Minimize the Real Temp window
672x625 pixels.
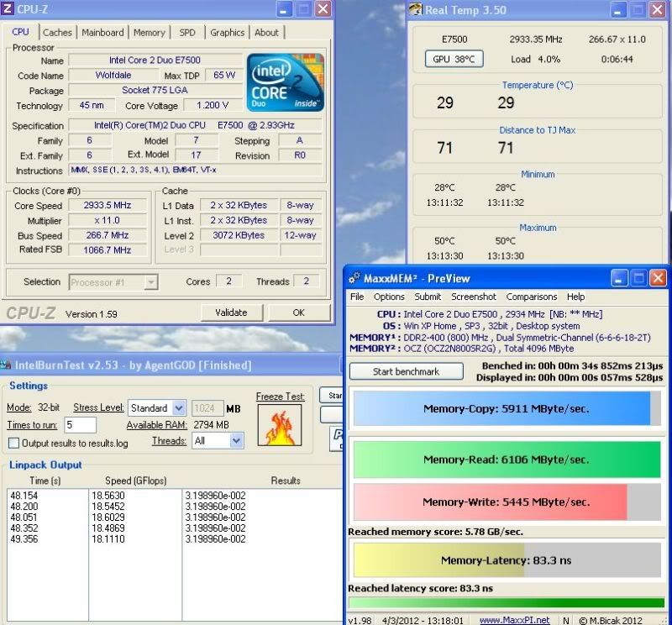click(617, 10)
